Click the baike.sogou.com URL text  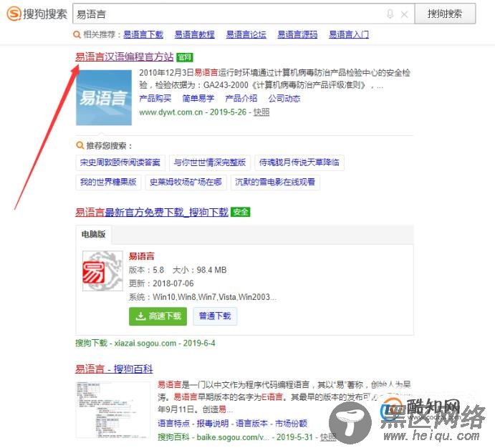point(233,437)
